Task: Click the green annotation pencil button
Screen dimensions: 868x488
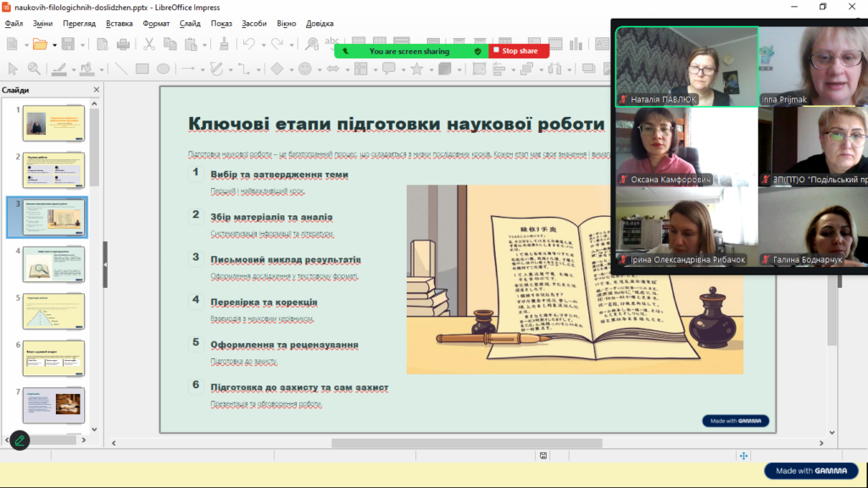Action: click(x=19, y=441)
